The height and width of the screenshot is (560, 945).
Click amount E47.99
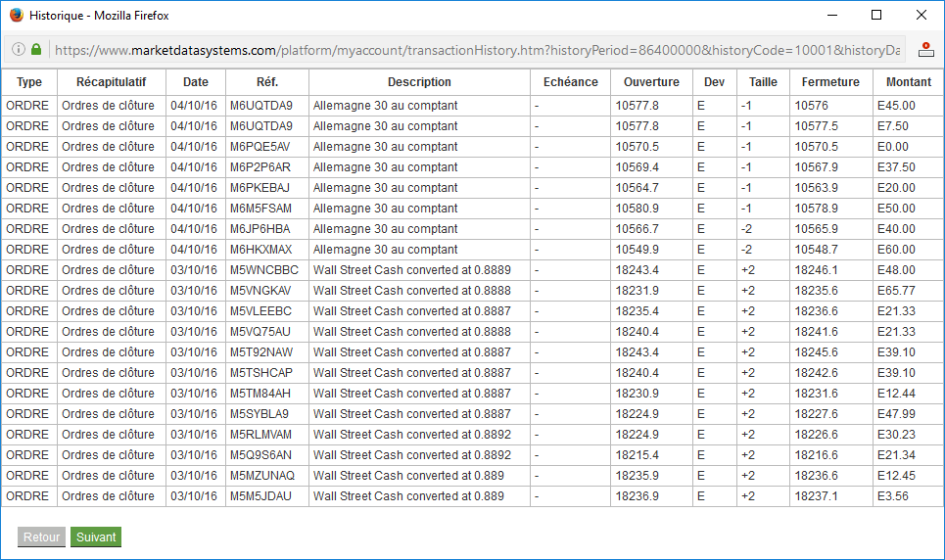click(x=896, y=413)
